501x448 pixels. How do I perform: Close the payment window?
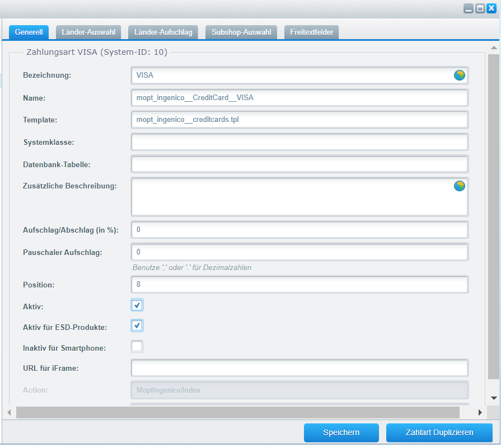click(491, 8)
